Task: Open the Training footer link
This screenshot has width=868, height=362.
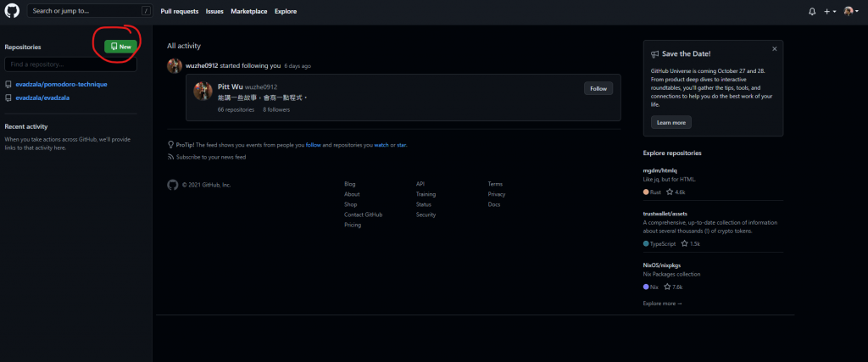Action: click(426, 194)
